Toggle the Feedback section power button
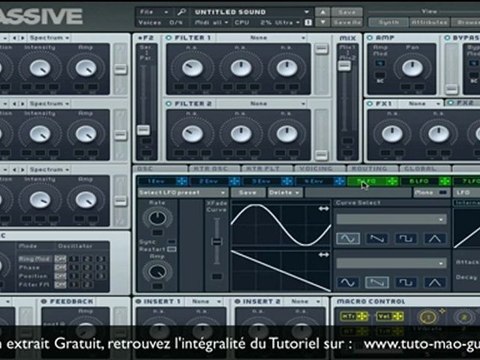The height and width of the screenshot is (360, 480). click(x=44, y=301)
